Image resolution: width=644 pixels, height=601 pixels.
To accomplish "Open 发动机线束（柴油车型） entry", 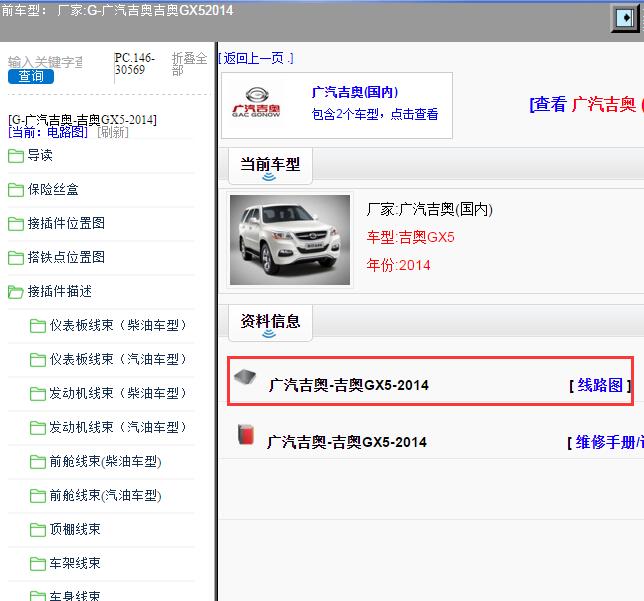I will pyautogui.click(x=118, y=394).
